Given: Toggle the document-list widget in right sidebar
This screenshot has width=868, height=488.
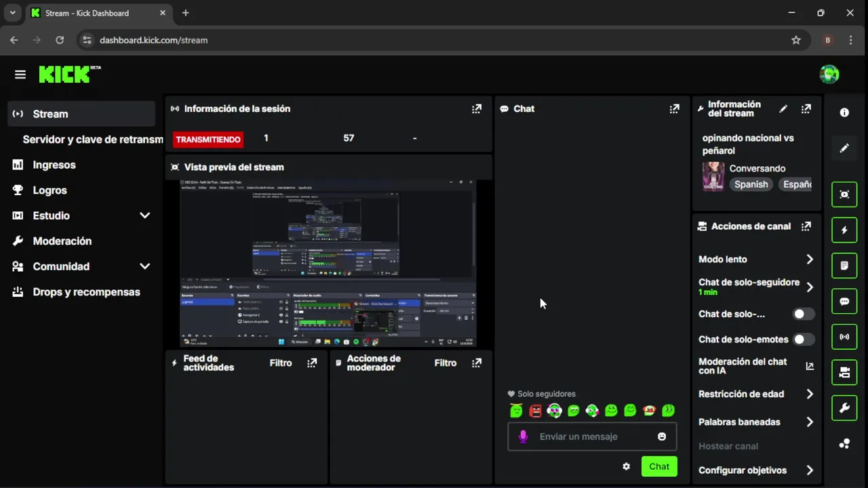Looking at the screenshot, I should tap(844, 266).
